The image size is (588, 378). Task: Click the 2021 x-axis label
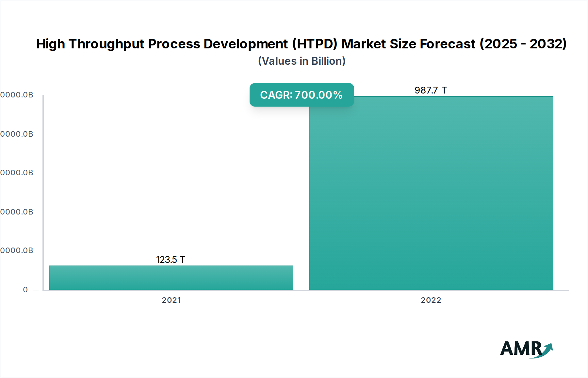(171, 300)
